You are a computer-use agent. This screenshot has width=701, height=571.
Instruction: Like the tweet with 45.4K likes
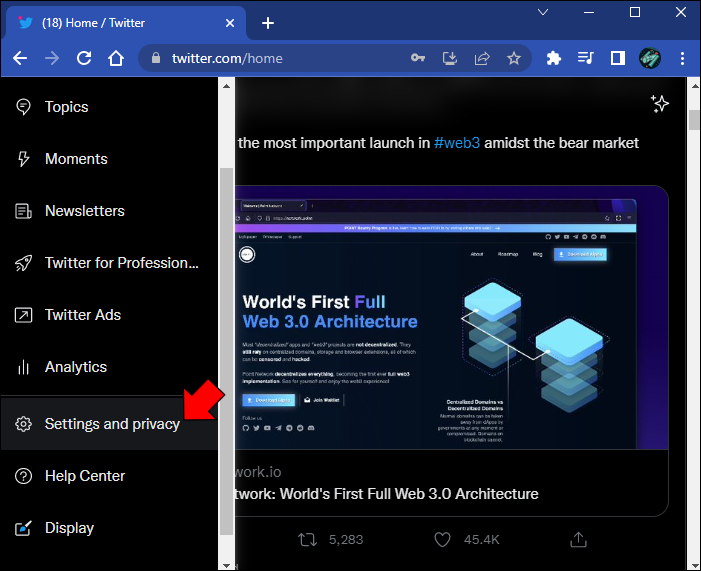pos(443,540)
